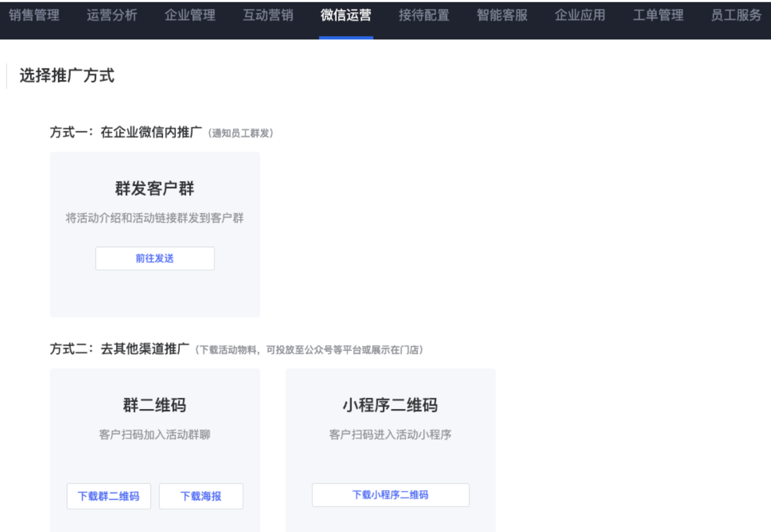The image size is (771, 532).
Task: Select the 互动营销 navigation tab
Action: point(268,16)
